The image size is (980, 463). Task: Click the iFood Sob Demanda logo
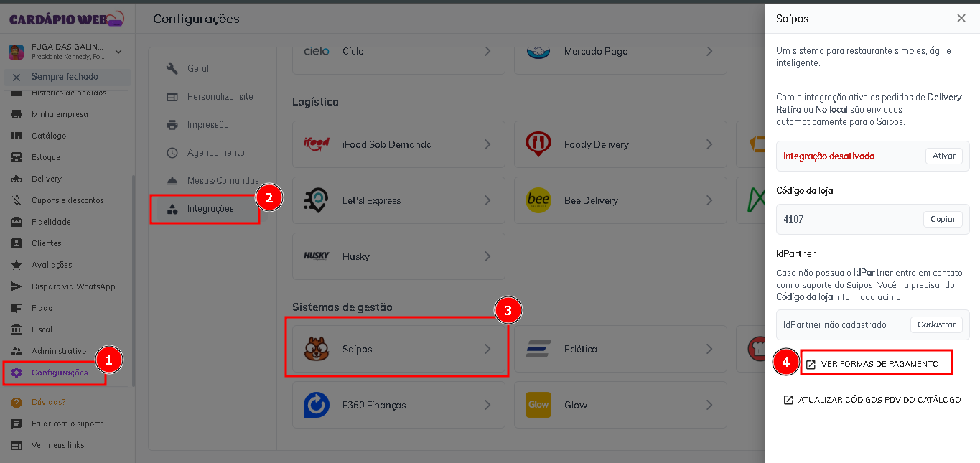point(316,143)
